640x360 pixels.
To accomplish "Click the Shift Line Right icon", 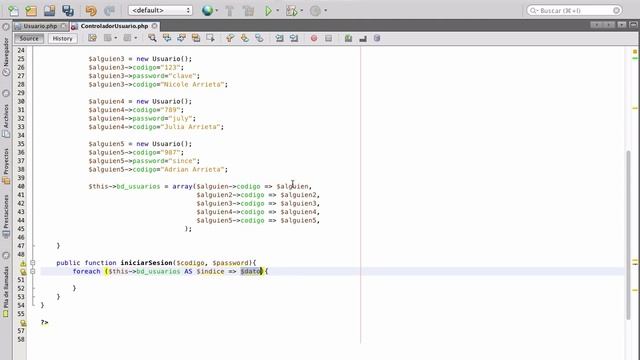I will click(x=294, y=38).
